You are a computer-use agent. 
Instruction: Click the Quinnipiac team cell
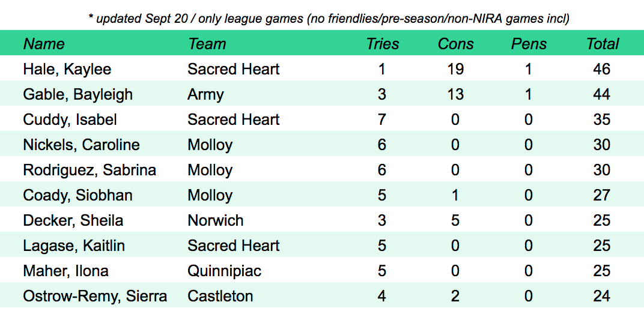click(224, 271)
